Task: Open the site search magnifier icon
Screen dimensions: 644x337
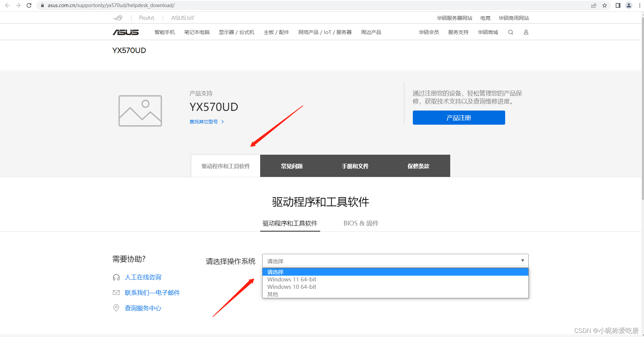Action: 511,32
